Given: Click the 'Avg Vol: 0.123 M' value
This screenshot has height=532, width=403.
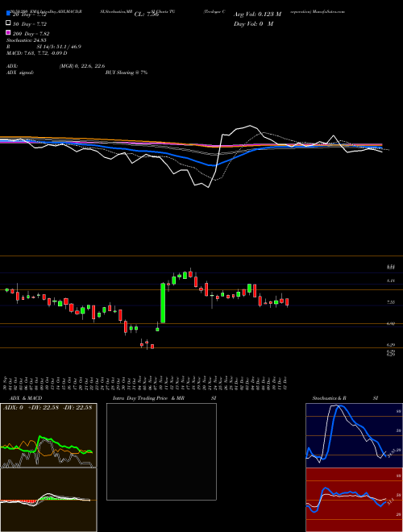Looking at the screenshot, I should 257,15.
